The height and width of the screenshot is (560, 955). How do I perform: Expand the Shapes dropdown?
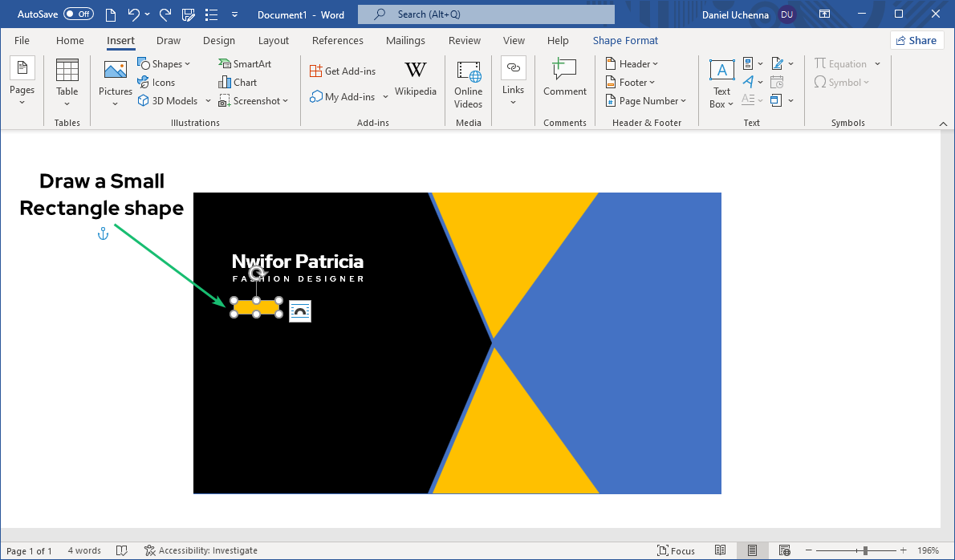tap(165, 63)
